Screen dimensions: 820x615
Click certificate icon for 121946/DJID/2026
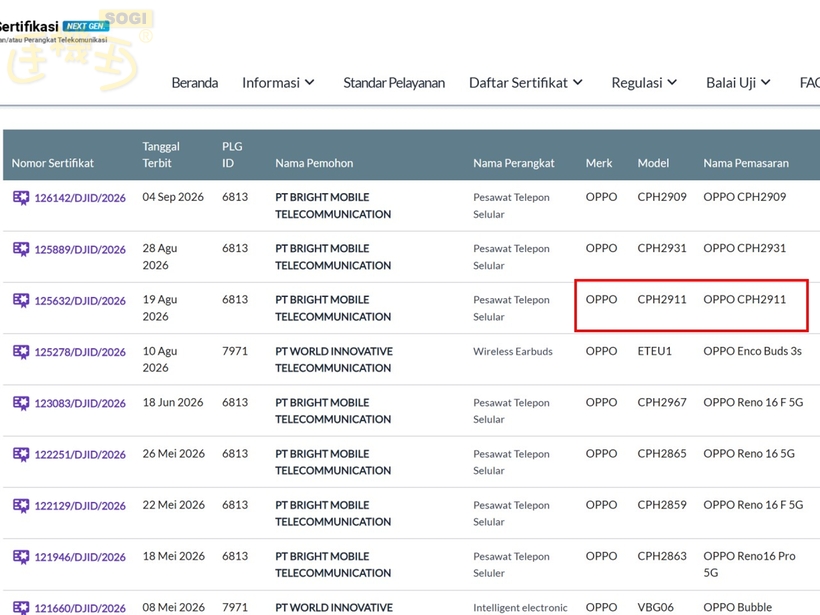21,556
